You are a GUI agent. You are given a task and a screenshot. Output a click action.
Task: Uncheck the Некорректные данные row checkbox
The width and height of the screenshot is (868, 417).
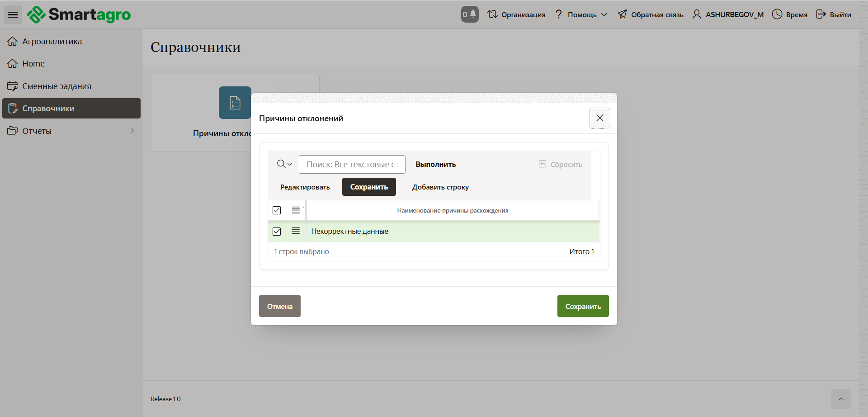[x=277, y=232]
